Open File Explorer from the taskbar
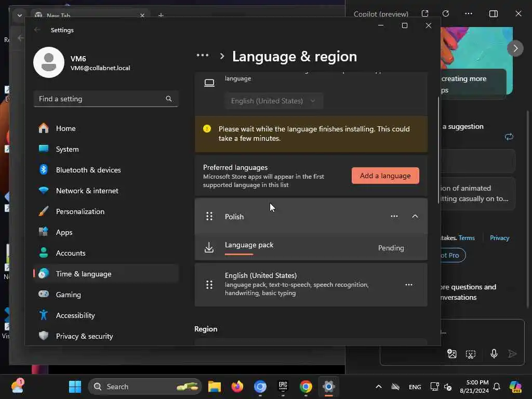 (x=215, y=387)
